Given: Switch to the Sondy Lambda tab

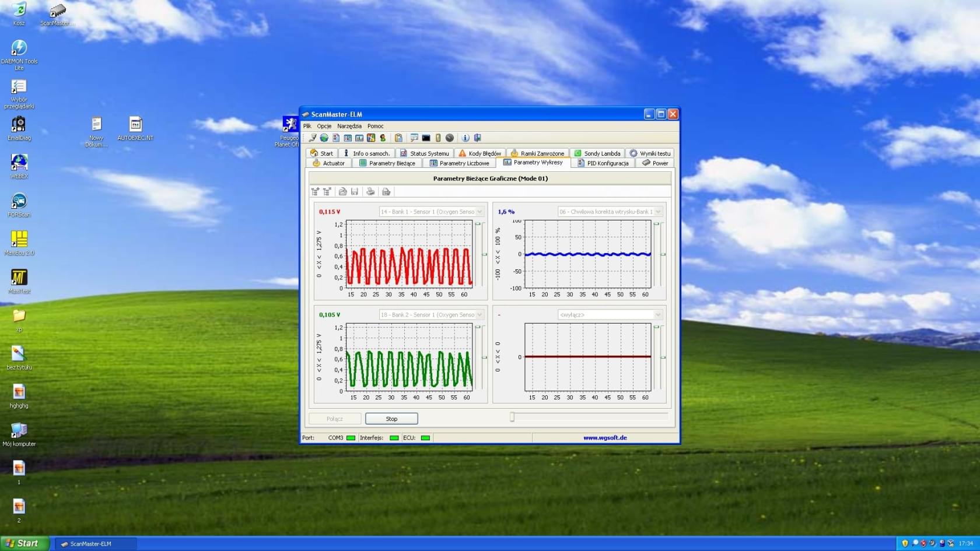Looking at the screenshot, I should (x=597, y=153).
